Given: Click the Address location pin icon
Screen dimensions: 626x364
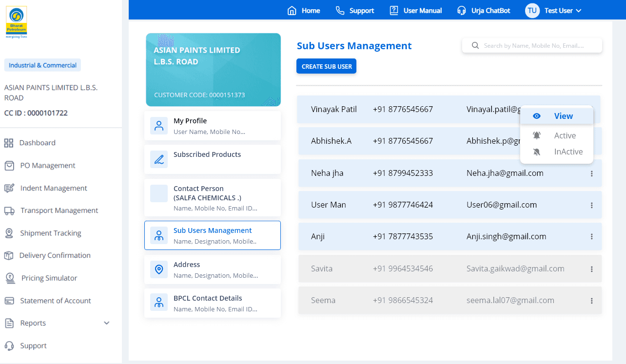Looking at the screenshot, I should [159, 269].
